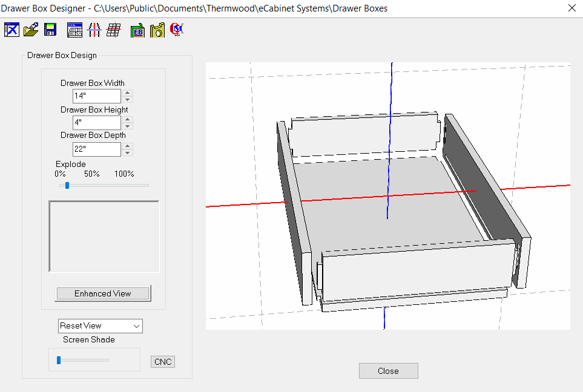Increase Drawer Box Width with up arrow

coord(128,93)
